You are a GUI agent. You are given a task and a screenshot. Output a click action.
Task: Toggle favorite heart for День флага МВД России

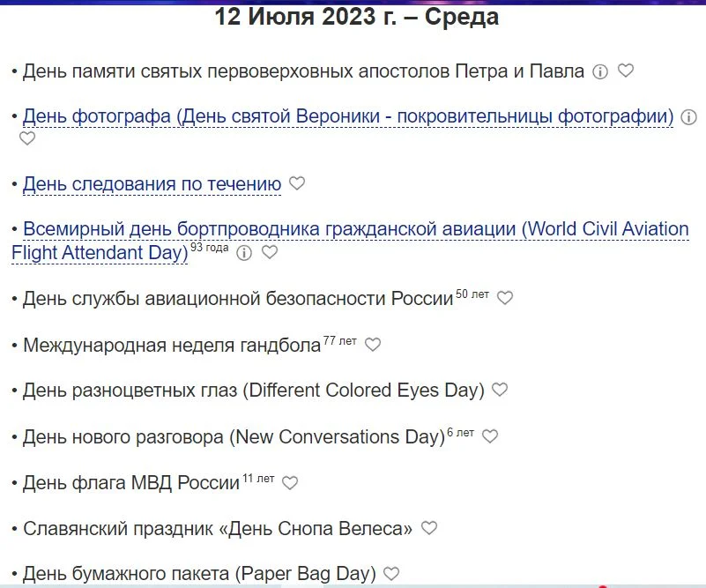(x=288, y=482)
